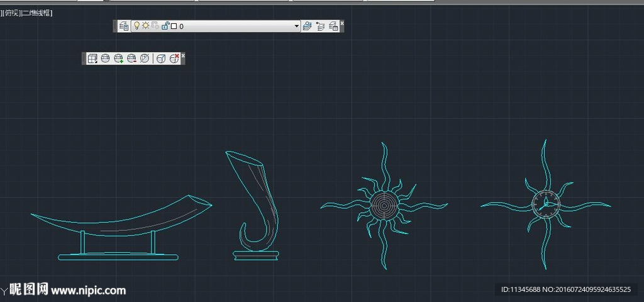The height and width of the screenshot is (302, 644).
Task: Choose the Add Crease mesh tool
Action: pyautogui.click(x=161, y=59)
